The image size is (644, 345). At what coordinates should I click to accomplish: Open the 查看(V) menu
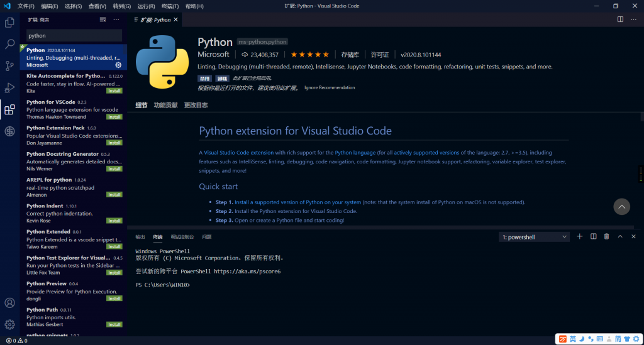pos(97,6)
